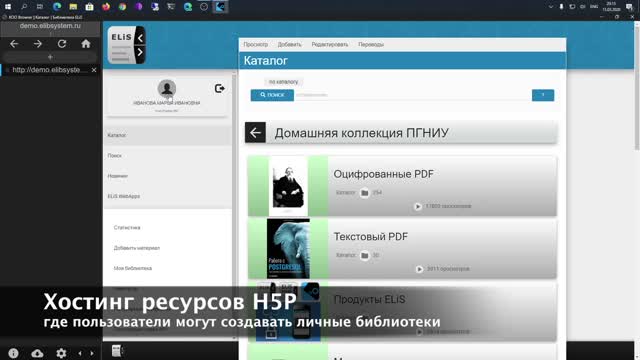Open Статистика in the sidebar

(127, 227)
